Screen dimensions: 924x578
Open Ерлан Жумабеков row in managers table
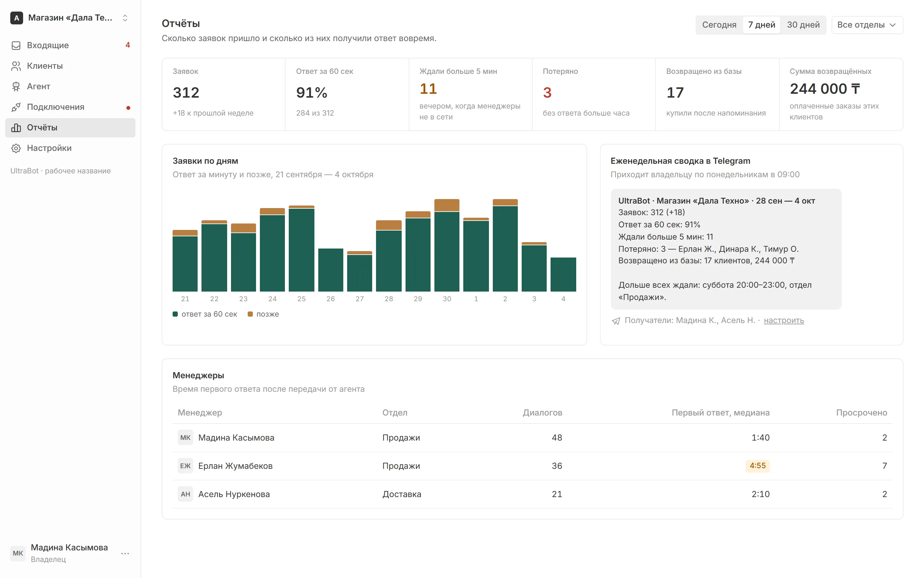(532, 466)
